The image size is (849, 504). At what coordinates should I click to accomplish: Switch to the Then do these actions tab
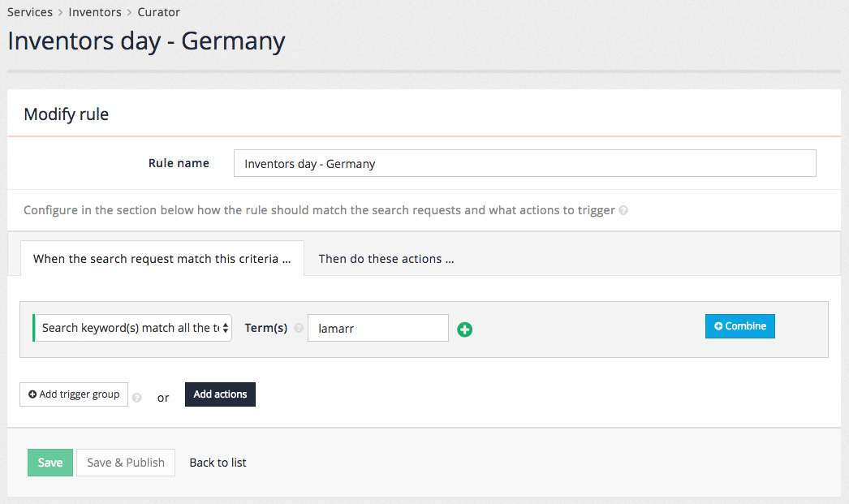(x=386, y=259)
